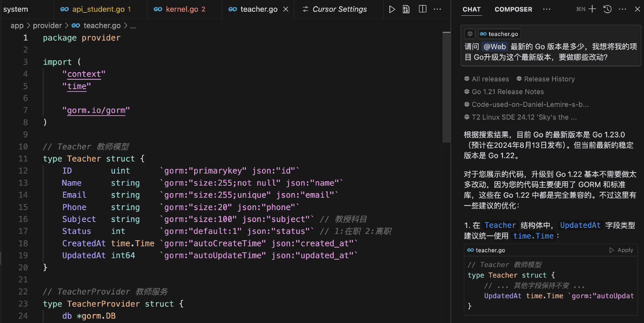Start a new chat with plus icon
The height and width of the screenshot is (323, 644).
click(592, 9)
